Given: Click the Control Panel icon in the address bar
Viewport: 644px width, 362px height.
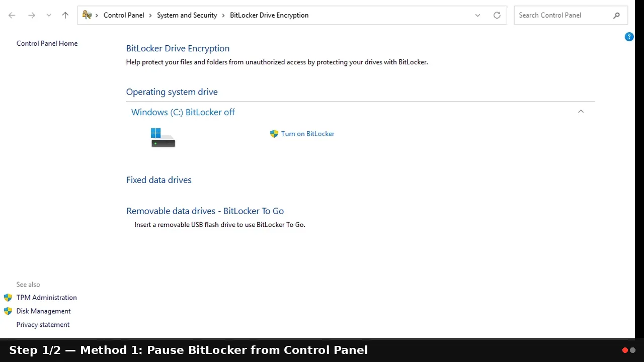Looking at the screenshot, I should [87, 15].
